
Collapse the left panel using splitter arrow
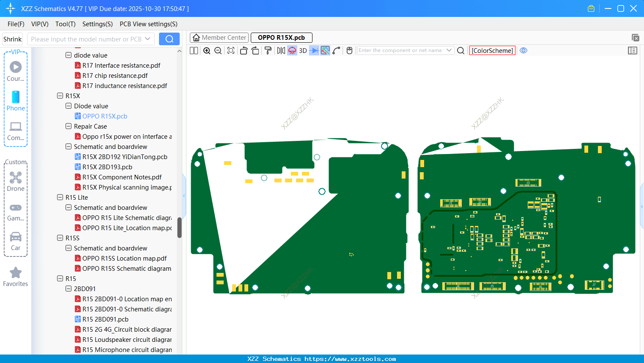184,195
